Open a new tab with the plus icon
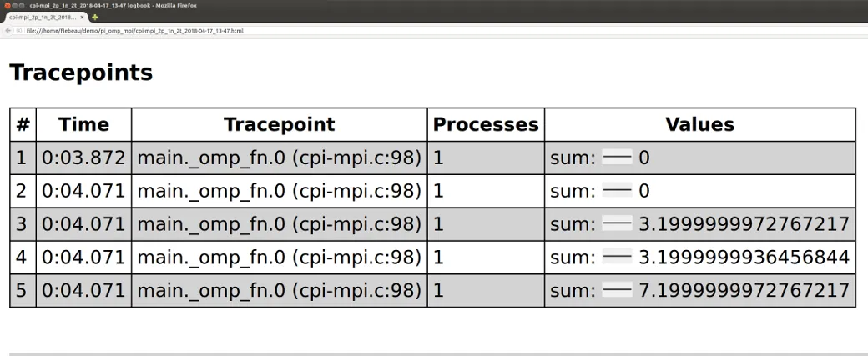868x356 pixels. pyautogui.click(x=94, y=18)
